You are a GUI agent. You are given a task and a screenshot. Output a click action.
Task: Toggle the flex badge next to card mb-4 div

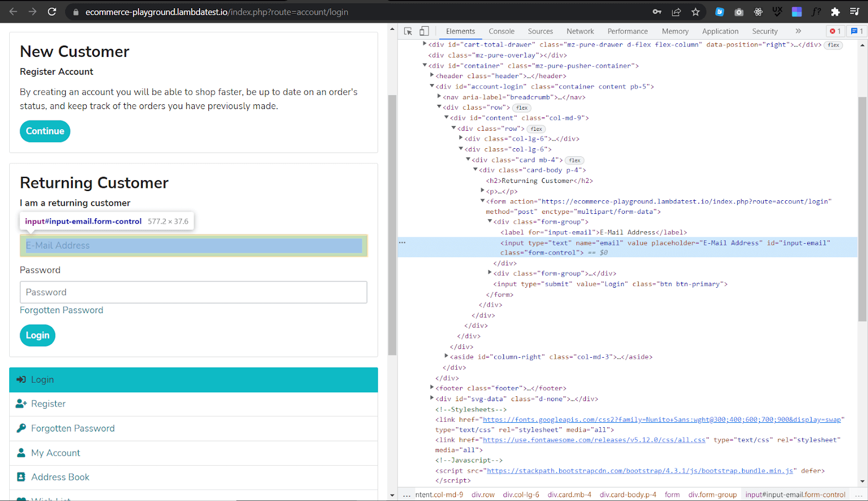[574, 160]
